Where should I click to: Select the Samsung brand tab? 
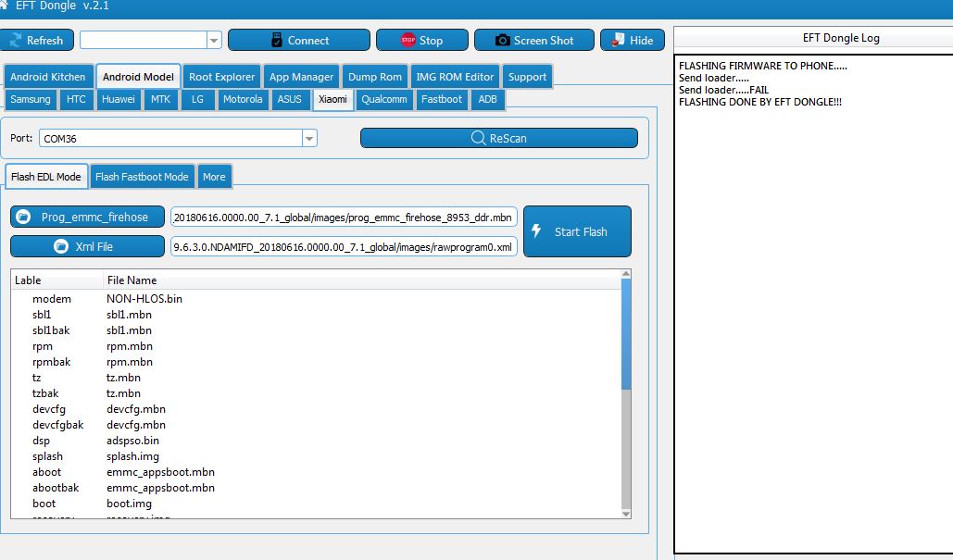point(31,99)
